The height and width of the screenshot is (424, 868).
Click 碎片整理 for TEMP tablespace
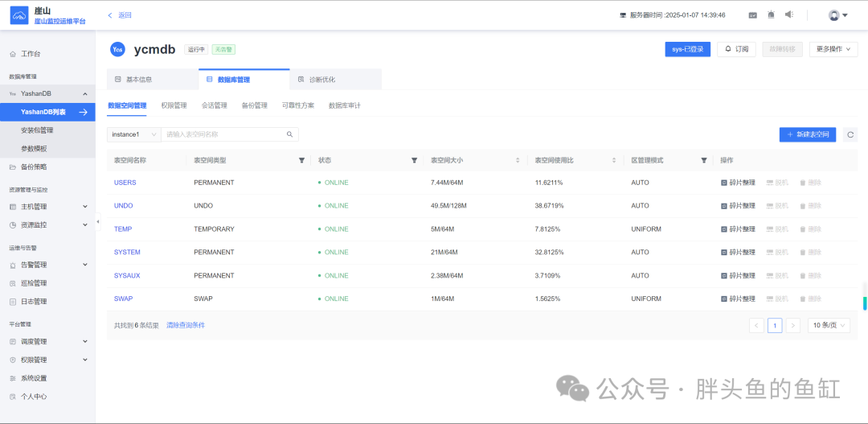pos(738,229)
